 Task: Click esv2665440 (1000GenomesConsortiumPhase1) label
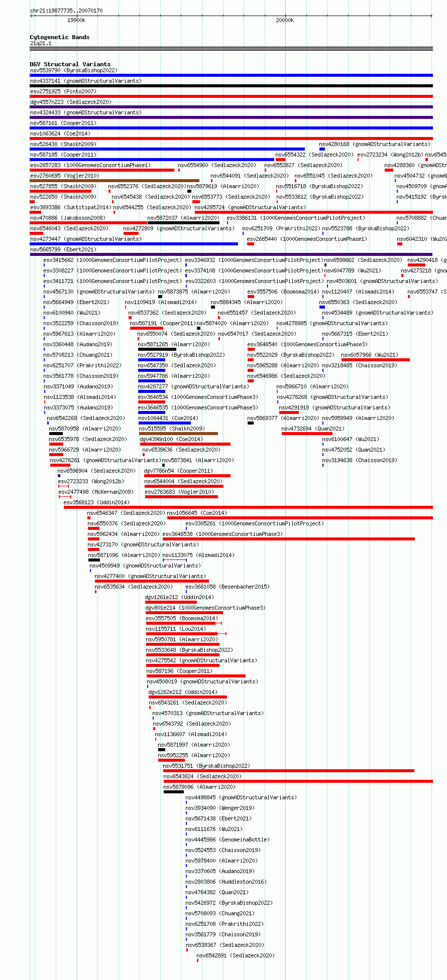tap(307, 239)
